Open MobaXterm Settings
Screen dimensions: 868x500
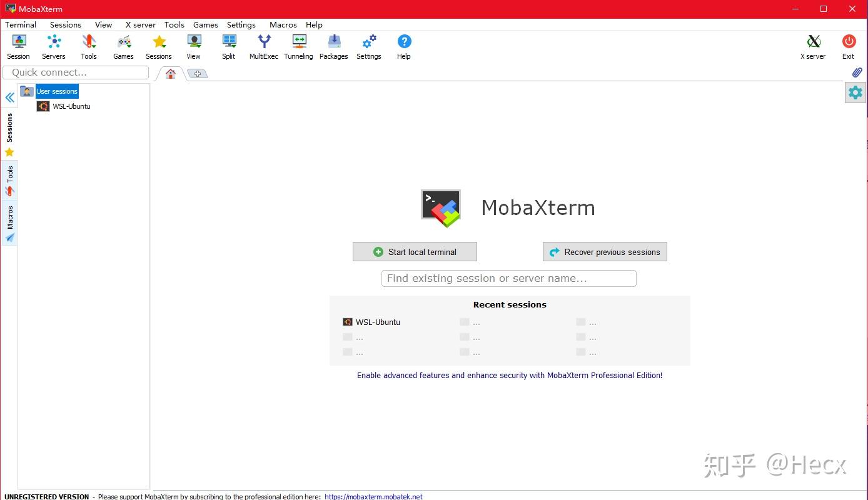click(x=368, y=44)
